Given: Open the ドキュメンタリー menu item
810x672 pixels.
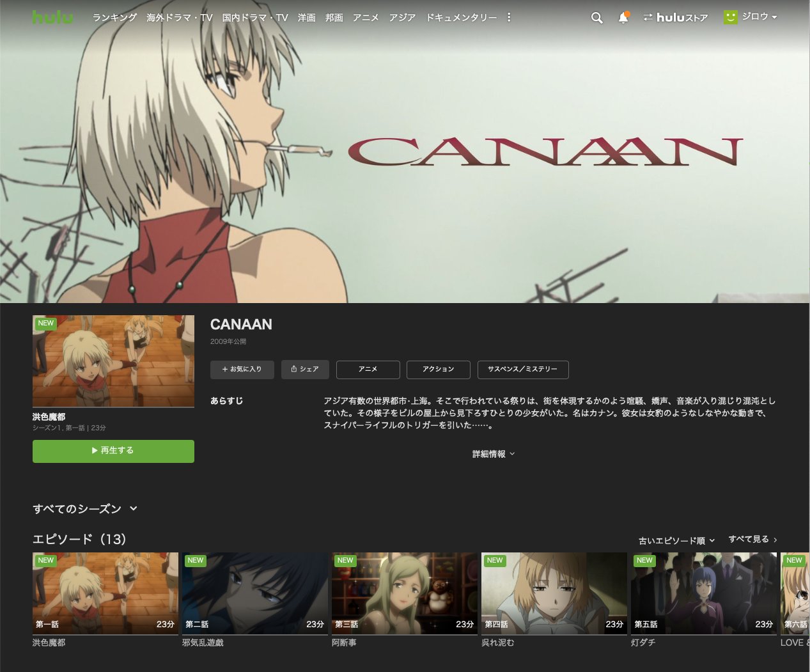Looking at the screenshot, I should (x=460, y=18).
